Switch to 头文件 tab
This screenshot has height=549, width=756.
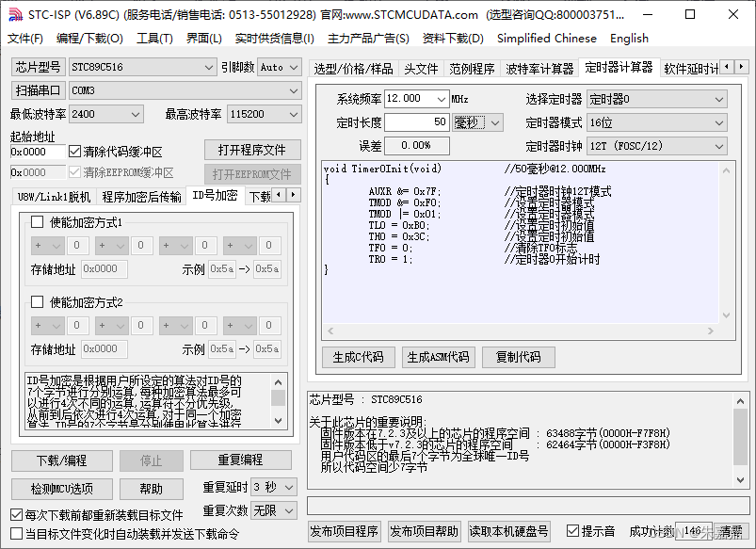(x=421, y=69)
